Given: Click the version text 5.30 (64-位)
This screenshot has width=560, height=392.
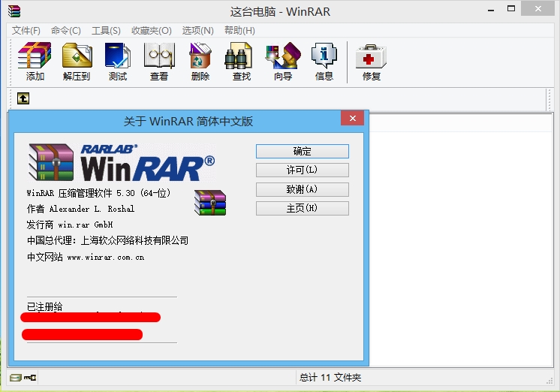Looking at the screenshot, I should pos(143,193).
